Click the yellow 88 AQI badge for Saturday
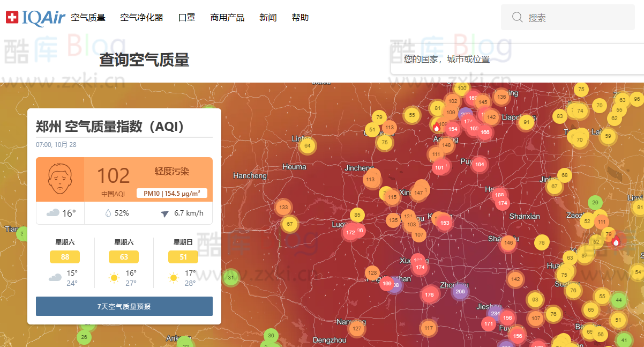Viewport: 644px width, 347px height. (x=64, y=257)
